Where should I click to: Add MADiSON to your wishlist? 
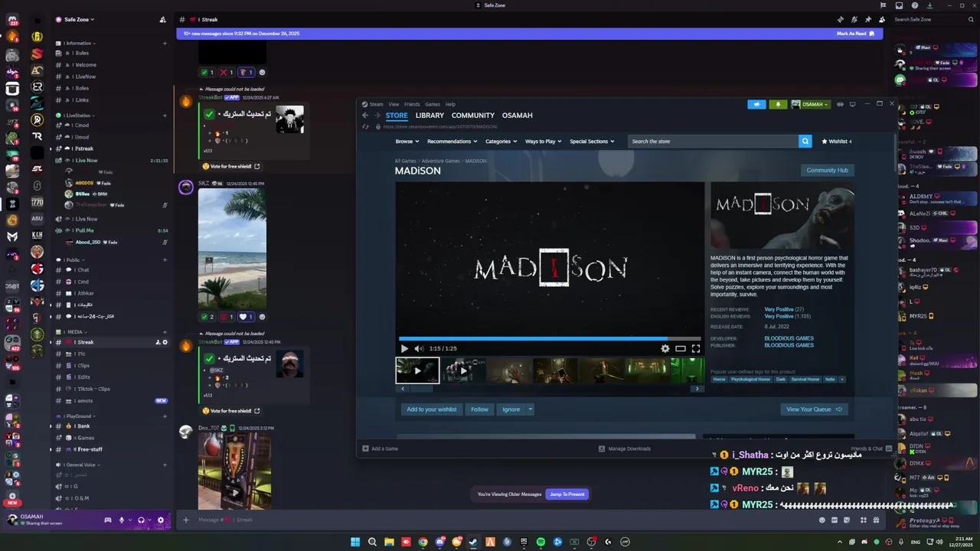point(431,409)
